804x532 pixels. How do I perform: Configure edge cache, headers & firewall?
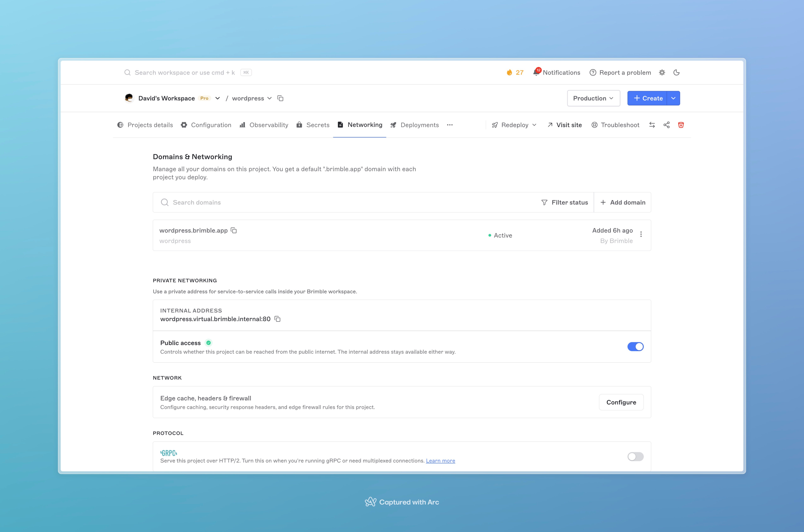tap(621, 402)
